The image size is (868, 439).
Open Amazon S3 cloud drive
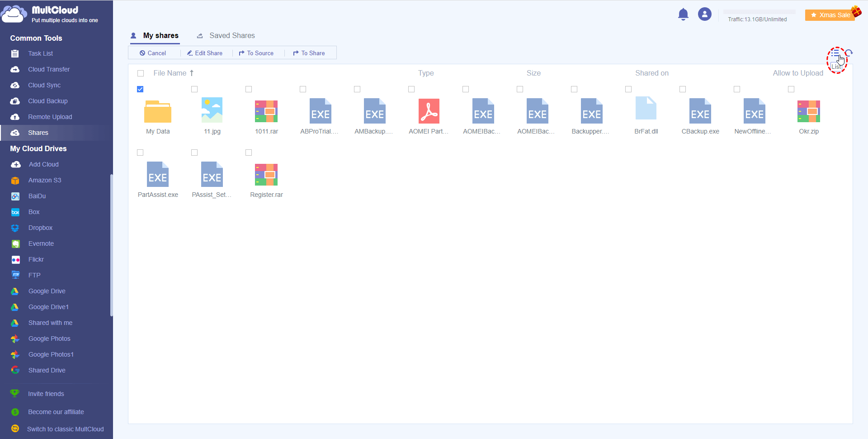point(44,180)
